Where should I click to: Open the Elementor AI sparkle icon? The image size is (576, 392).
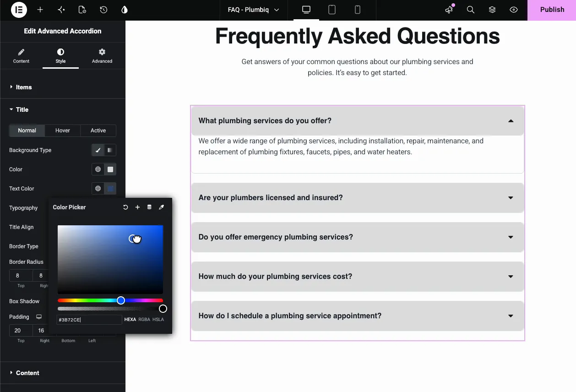pos(61,10)
